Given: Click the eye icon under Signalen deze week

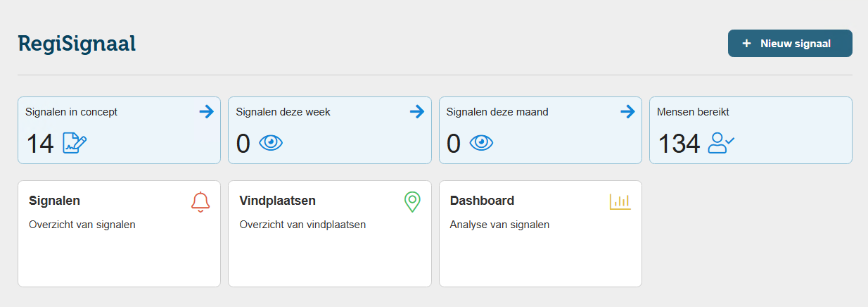Looking at the screenshot, I should pos(271,143).
